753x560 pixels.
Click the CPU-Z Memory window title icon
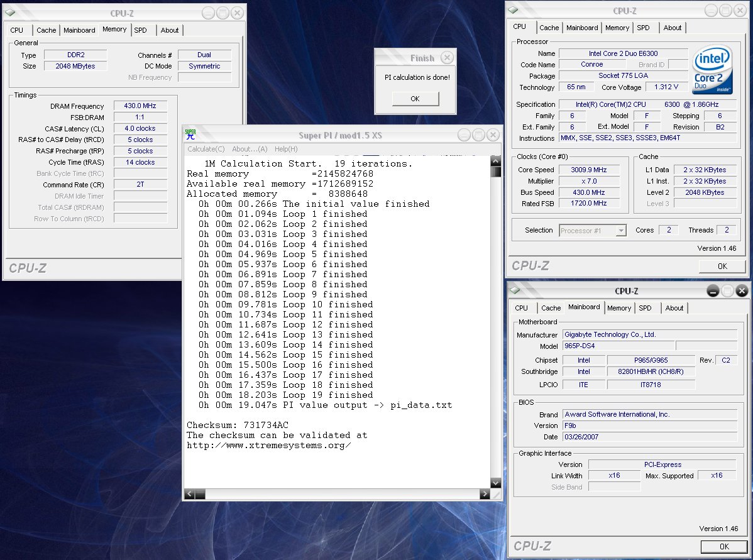(10, 13)
